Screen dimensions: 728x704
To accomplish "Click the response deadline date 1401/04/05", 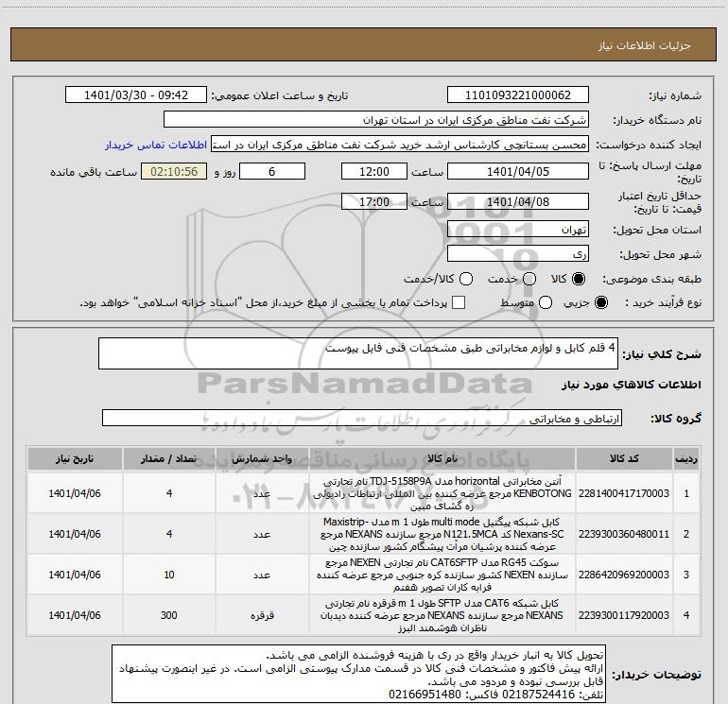I will (x=518, y=171).
